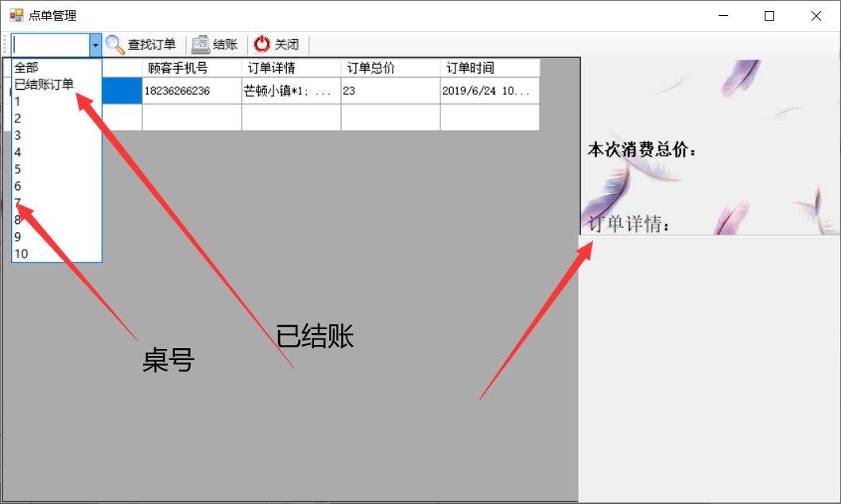The width and height of the screenshot is (841, 504).
Task: Maximize the 点单管理 window
Action: [x=769, y=16]
